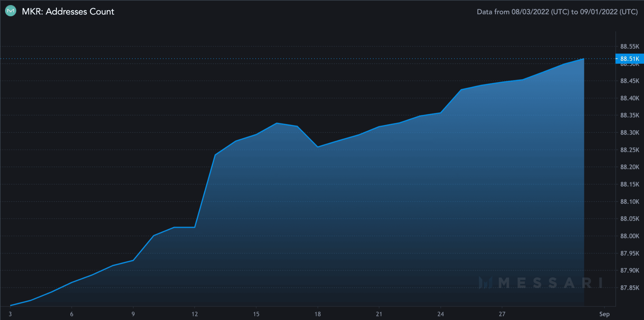
Task: Click the 88.05K y-axis label
Action: pyautogui.click(x=630, y=219)
